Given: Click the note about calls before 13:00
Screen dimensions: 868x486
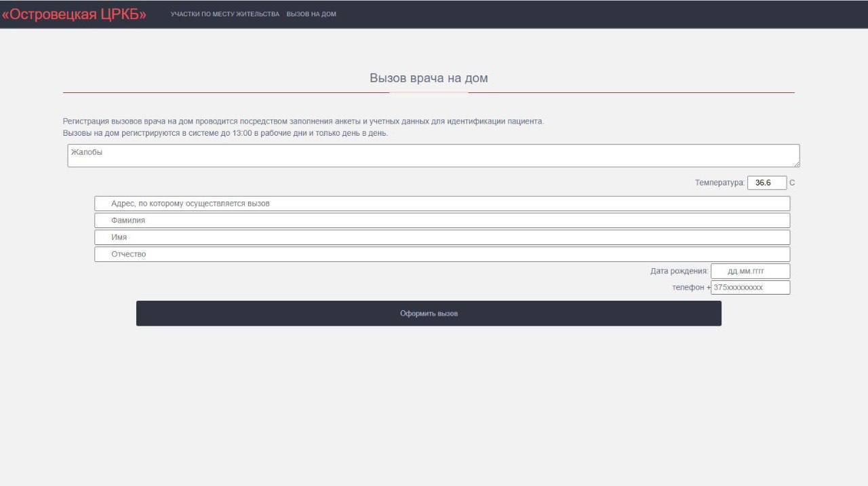Looking at the screenshot, I should tap(225, 133).
